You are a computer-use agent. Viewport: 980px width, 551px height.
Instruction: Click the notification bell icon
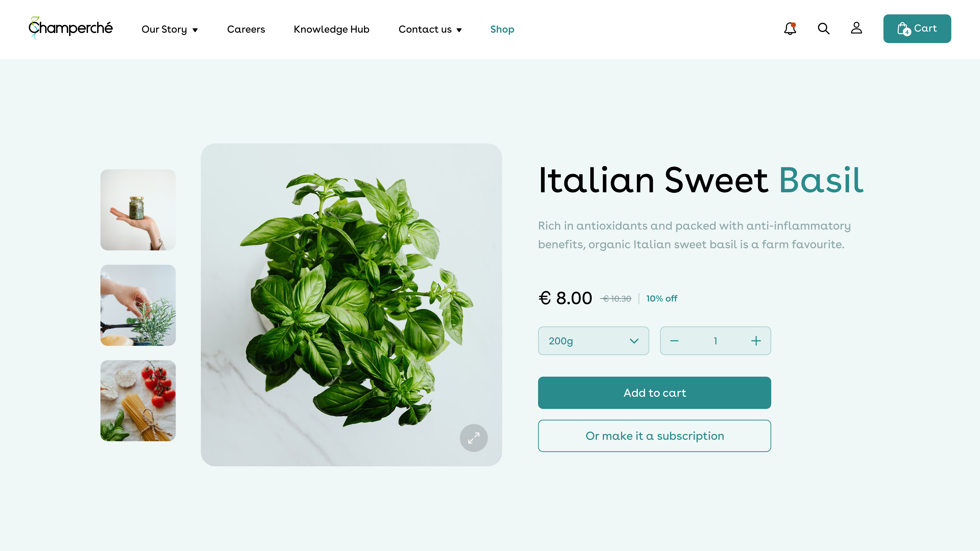790,28
